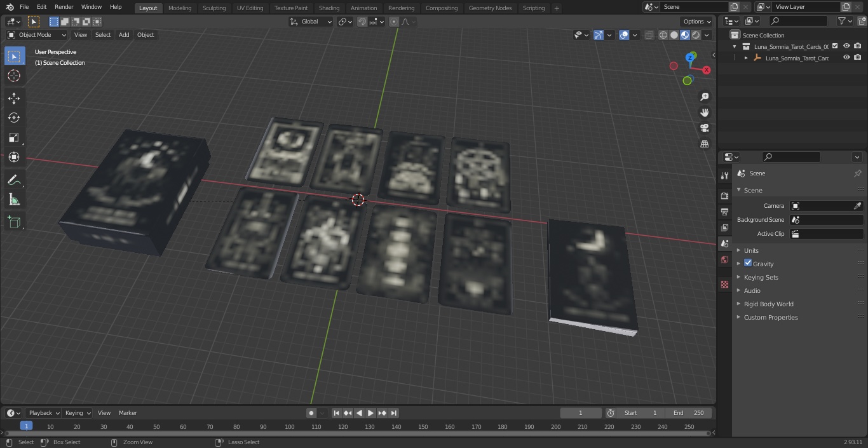Switch orthographic/perspective grid icon
This screenshot has height=448, width=868.
point(704,144)
